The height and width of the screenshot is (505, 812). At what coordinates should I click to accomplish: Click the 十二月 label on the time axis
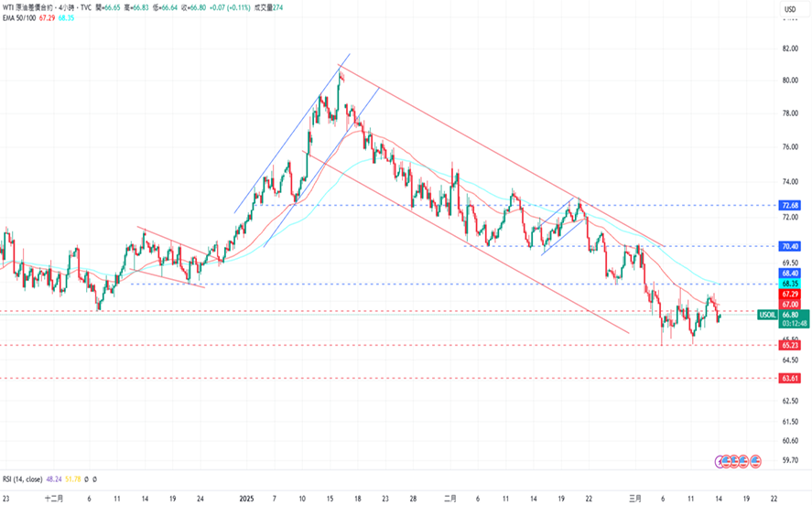coord(54,499)
